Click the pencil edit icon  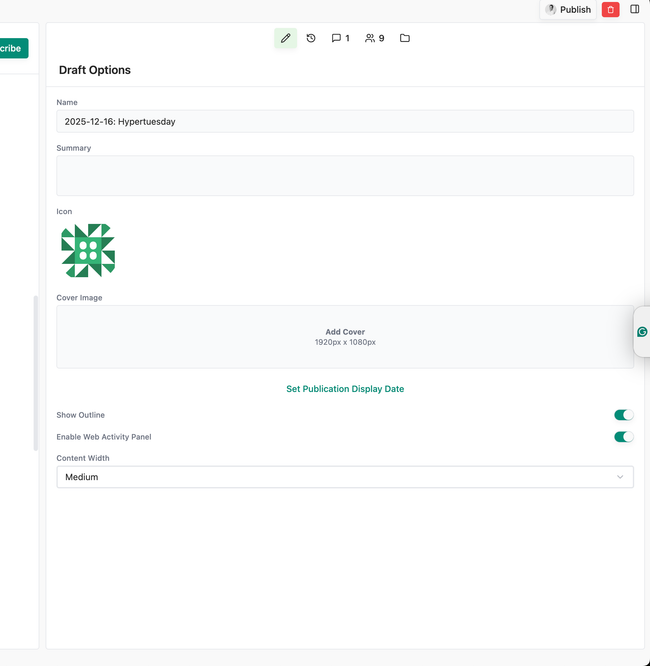click(285, 38)
